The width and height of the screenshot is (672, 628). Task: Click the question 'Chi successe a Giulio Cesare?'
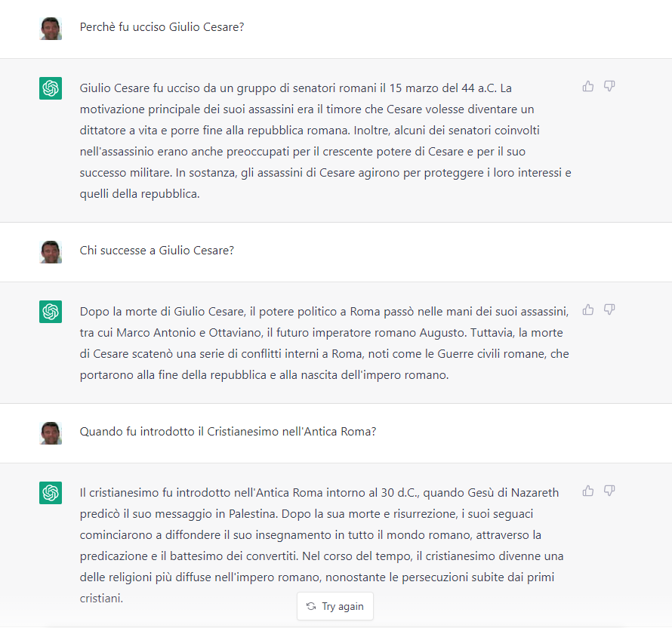point(156,251)
